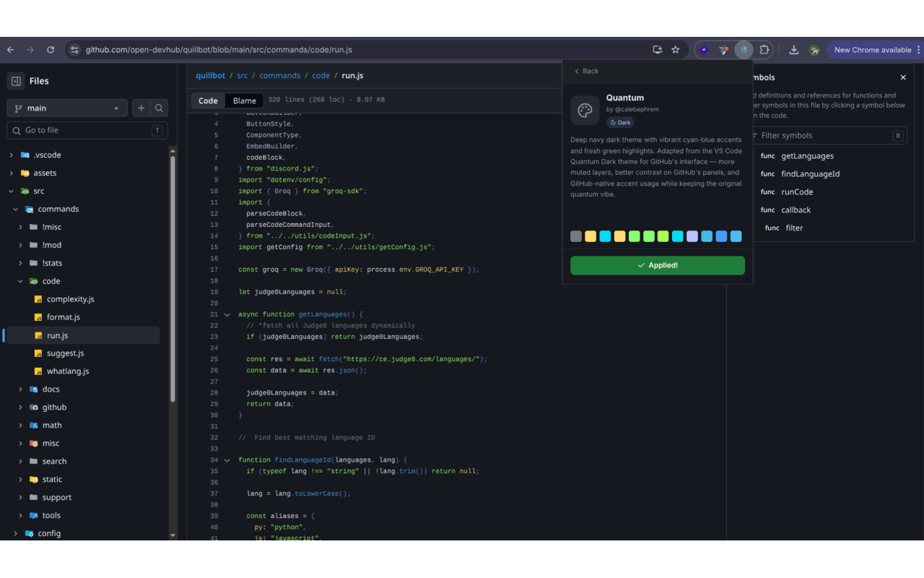Collapse the findLanguageId function at line 34

click(x=227, y=460)
